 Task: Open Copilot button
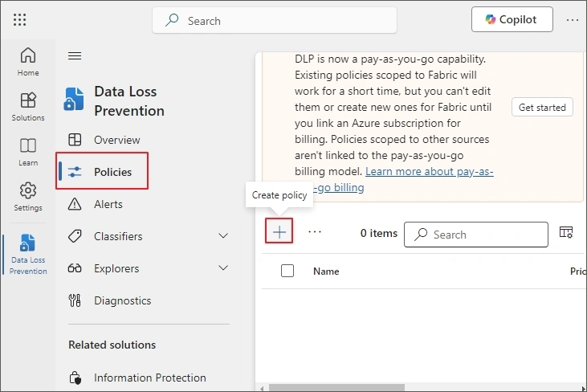(x=512, y=19)
